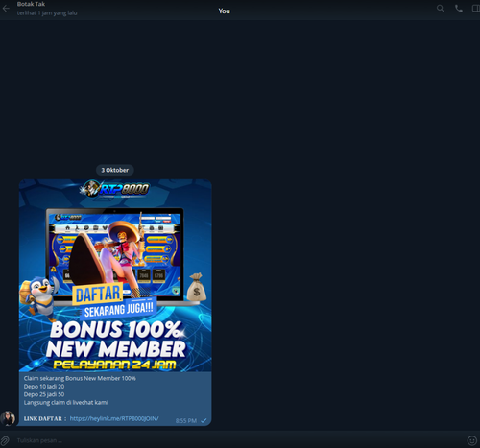
Task: Select 'Depo 25 jadi 50' line
Action: 44,394
